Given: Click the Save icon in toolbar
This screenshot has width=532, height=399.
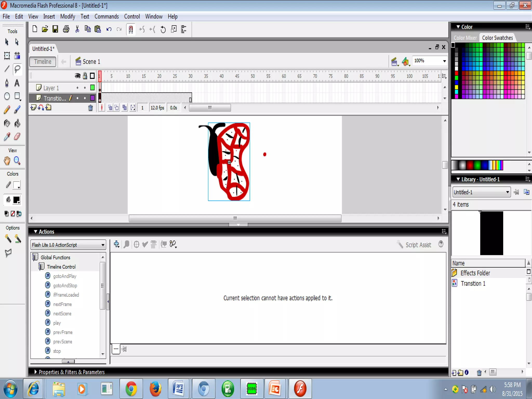Looking at the screenshot, I should click(x=55, y=29).
